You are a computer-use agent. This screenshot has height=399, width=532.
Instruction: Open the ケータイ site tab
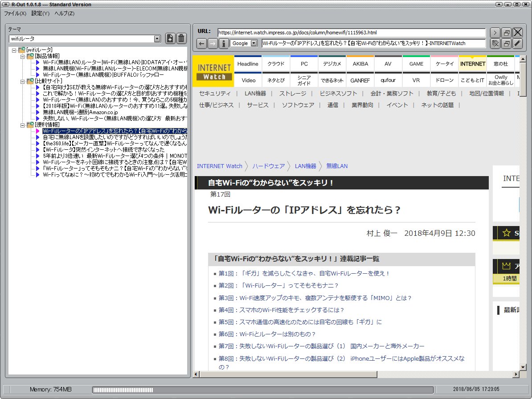445,64
